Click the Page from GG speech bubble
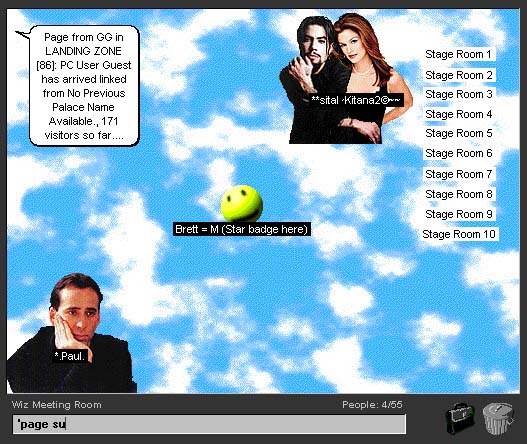Image resolution: width=527 pixels, height=444 pixels. coord(84,86)
